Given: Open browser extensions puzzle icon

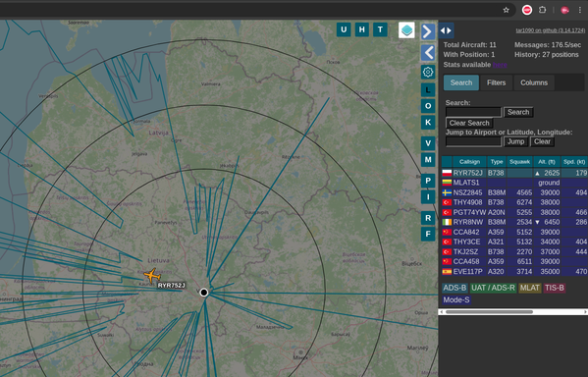Looking at the screenshot, I should click(542, 10).
